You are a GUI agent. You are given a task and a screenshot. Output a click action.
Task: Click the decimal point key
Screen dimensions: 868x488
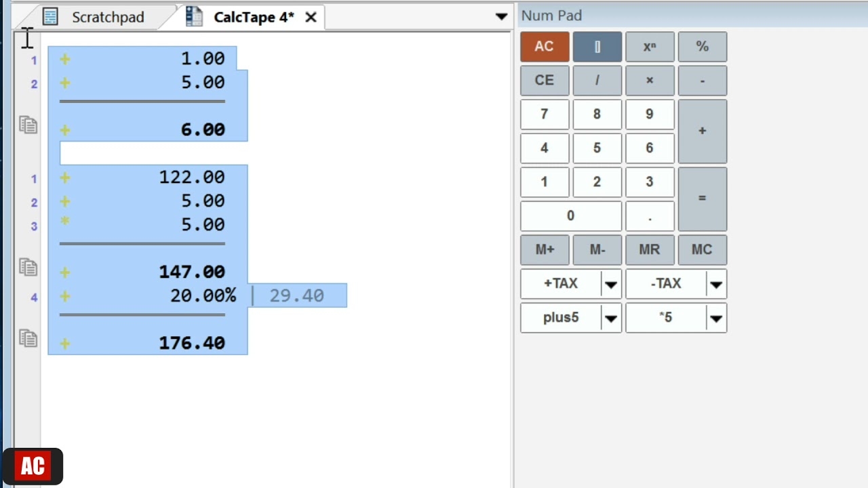pyautogui.click(x=650, y=216)
